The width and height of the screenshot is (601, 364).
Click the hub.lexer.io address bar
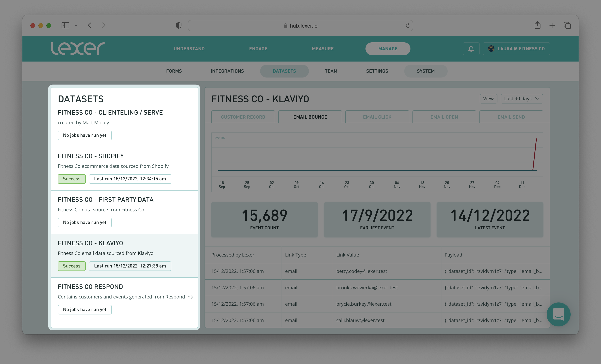pyautogui.click(x=300, y=26)
